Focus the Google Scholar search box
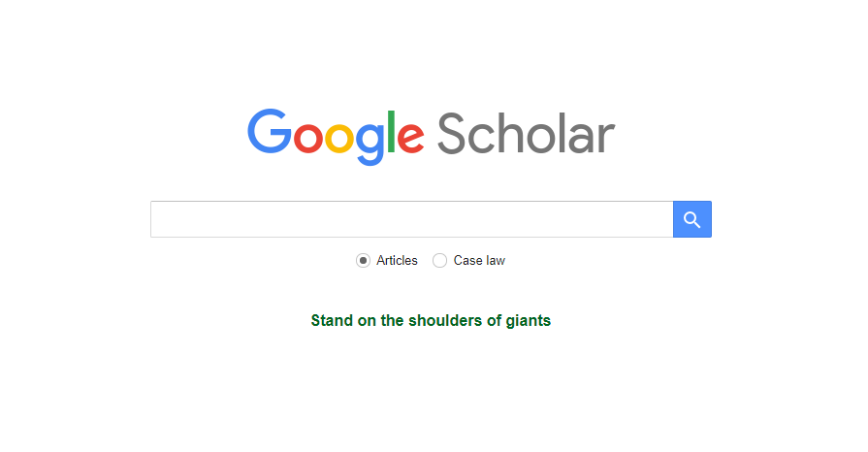The image size is (868, 452). coord(412,219)
